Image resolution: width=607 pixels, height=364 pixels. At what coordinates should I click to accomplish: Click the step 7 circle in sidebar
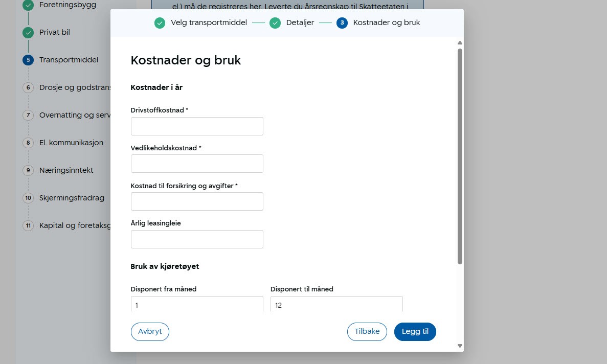28,115
